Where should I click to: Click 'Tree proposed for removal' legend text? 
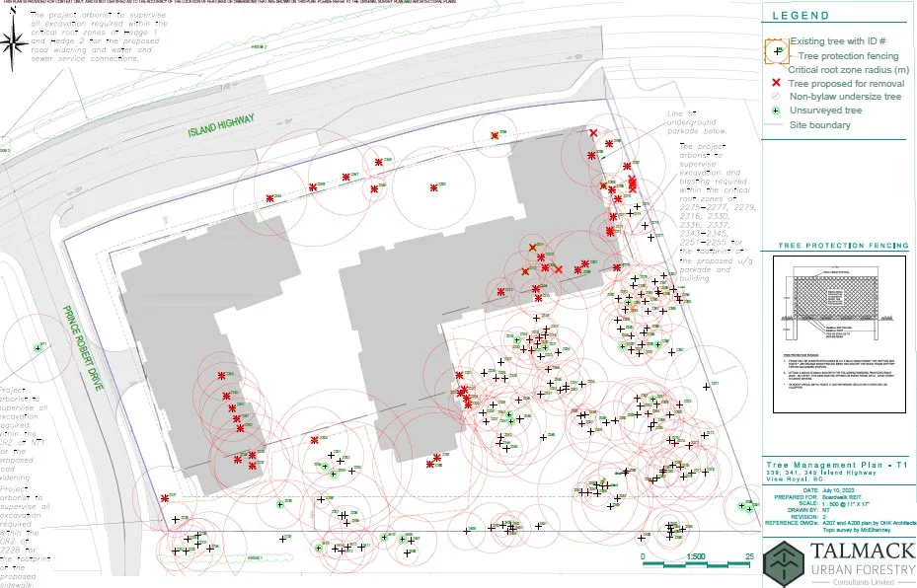(x=846, y=84)
